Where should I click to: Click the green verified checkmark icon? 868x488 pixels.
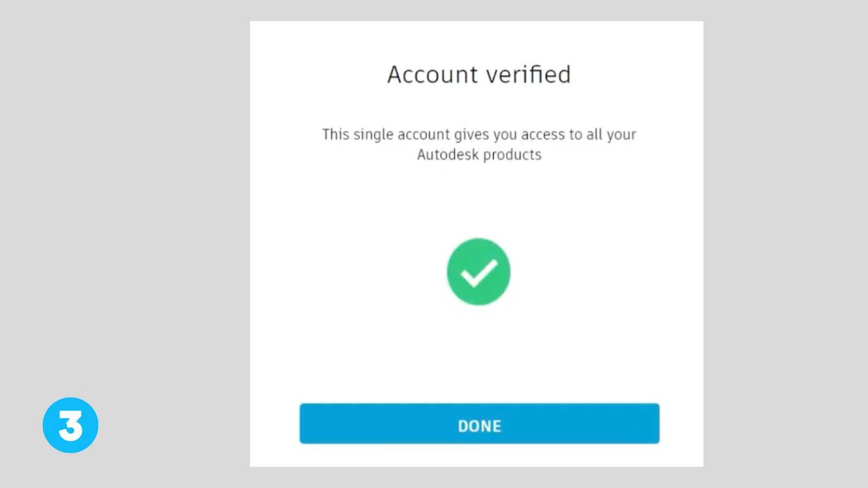478,272
